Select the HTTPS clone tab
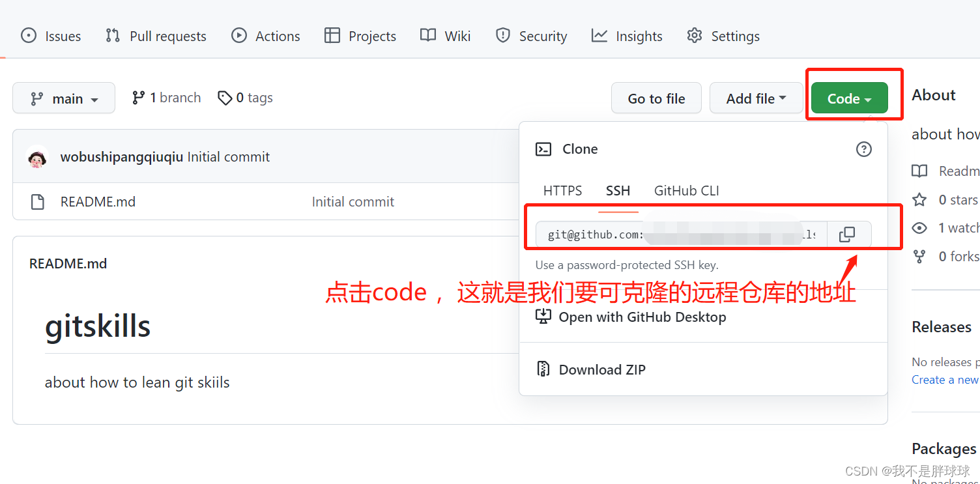This screenshot has height=484, width=980. [x=563, y=191]
